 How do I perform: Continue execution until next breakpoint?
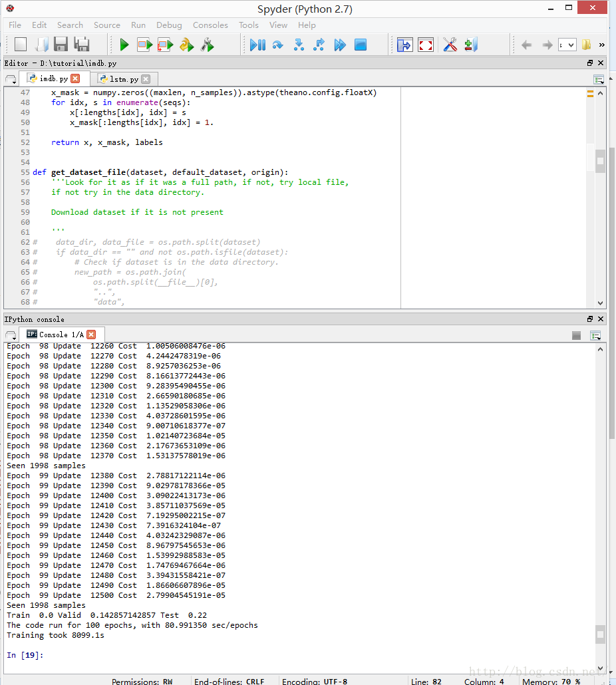(340, 45)
